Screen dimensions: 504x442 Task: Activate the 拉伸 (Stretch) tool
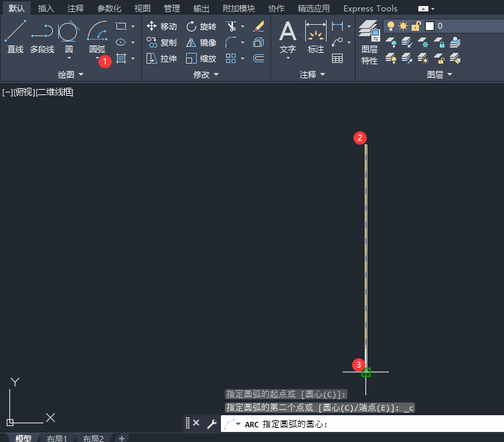(x=162, y=58)
